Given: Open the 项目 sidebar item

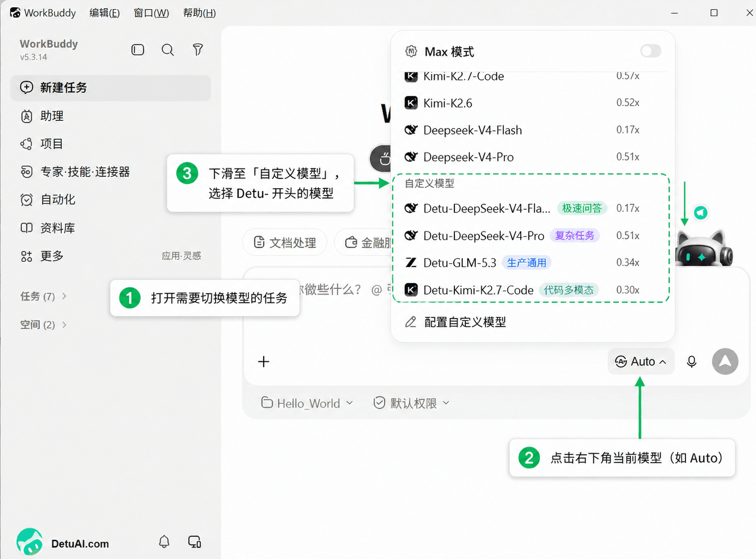Looking at the screenshot, I should pos(110,144).
